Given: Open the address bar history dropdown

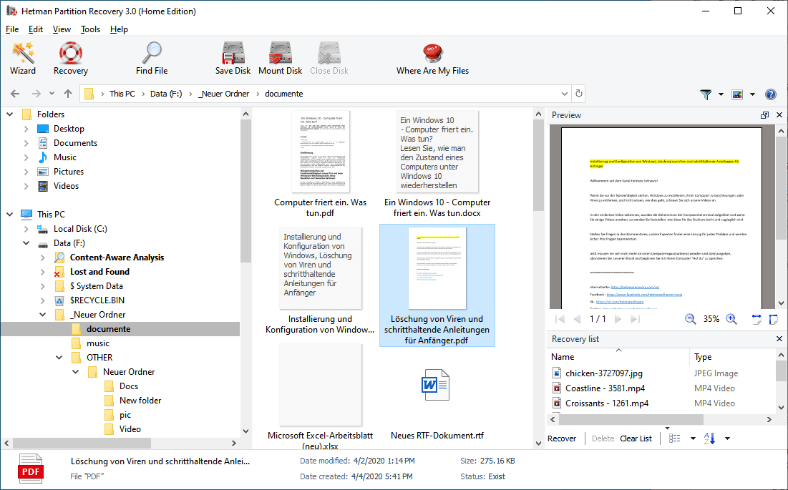Looking at the screenshot, I should coord(564,93).
